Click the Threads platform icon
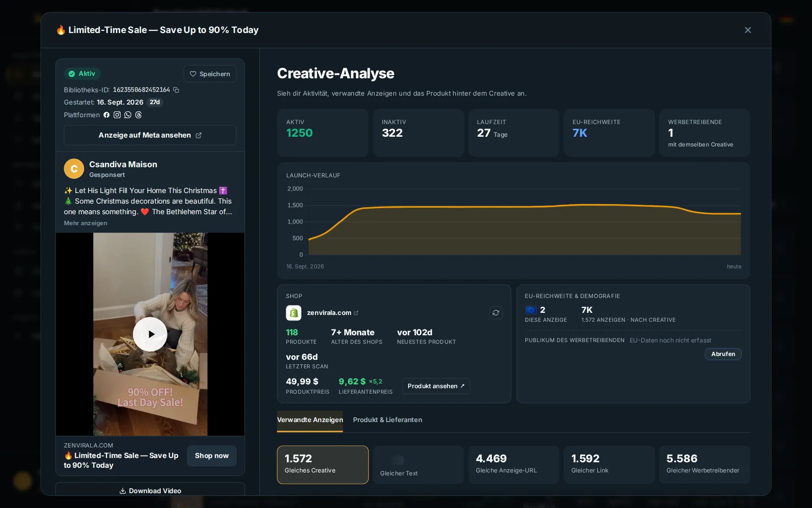The image size is (812, 508). tap(138, 115)
